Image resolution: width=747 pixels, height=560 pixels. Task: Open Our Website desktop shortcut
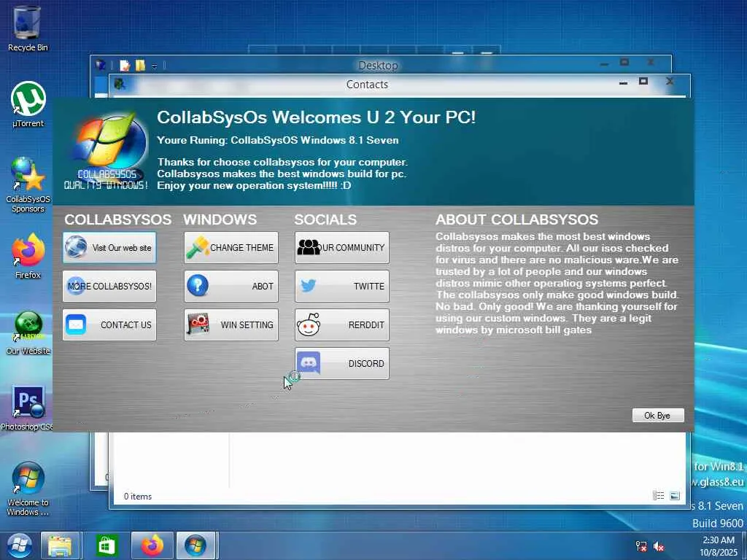[x=28, y=332]
